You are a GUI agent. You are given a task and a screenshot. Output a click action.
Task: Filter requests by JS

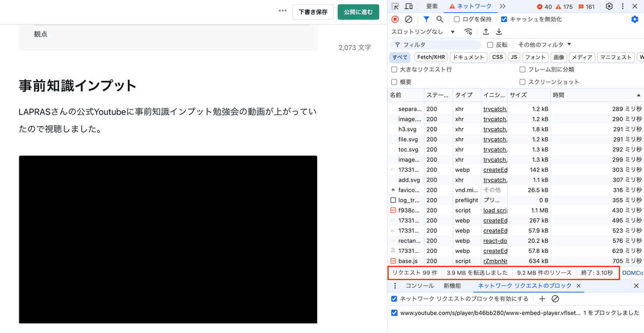[x=514, y=57]
